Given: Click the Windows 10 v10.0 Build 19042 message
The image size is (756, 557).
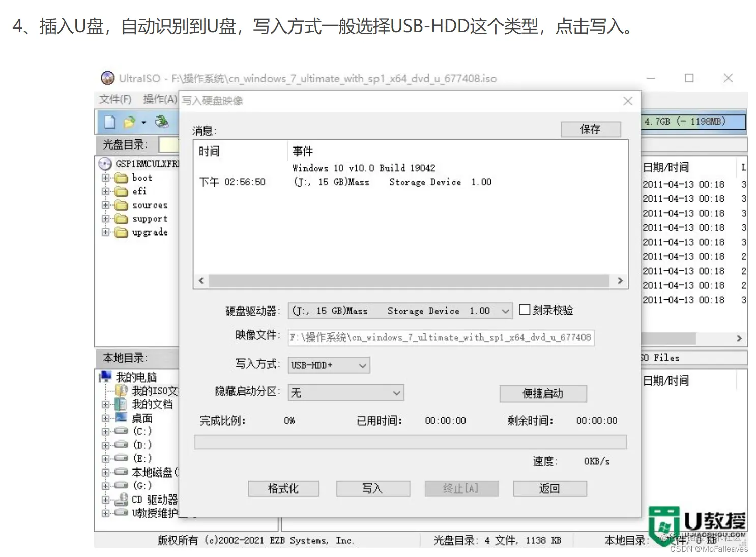Looking at the screenshot, I should pyautogui.click(x=364, y=168).
